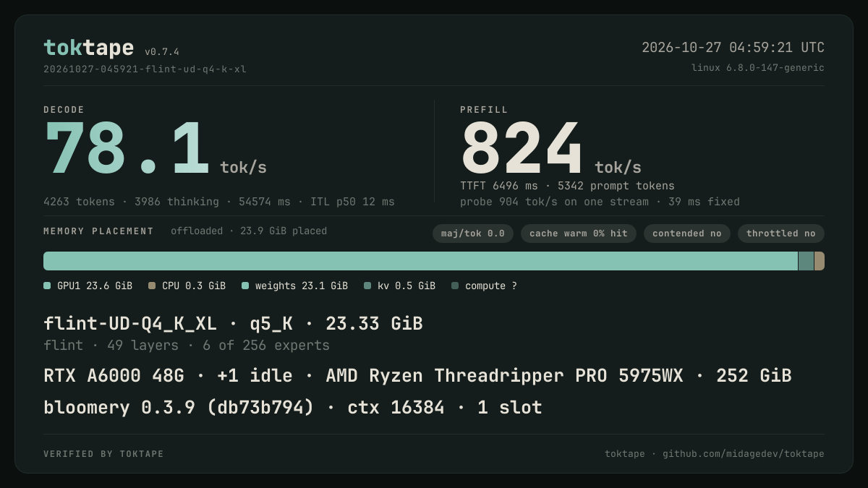
Task: Click the linux 6.8.0-147-generic kernel text
Action: [757, 68]
